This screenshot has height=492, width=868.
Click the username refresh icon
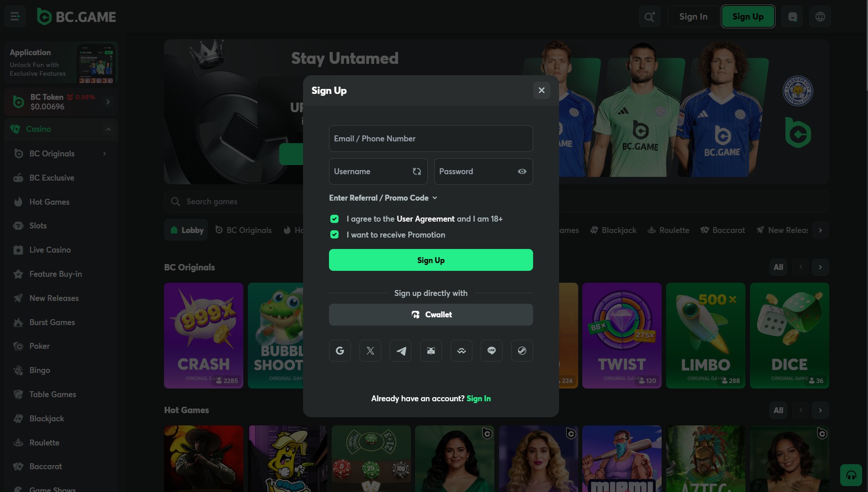coord(416,171)
